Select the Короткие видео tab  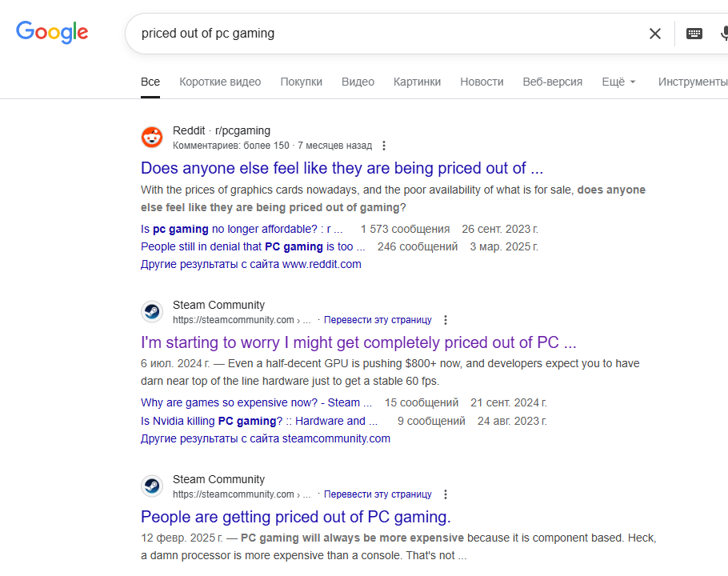(220, 82)
